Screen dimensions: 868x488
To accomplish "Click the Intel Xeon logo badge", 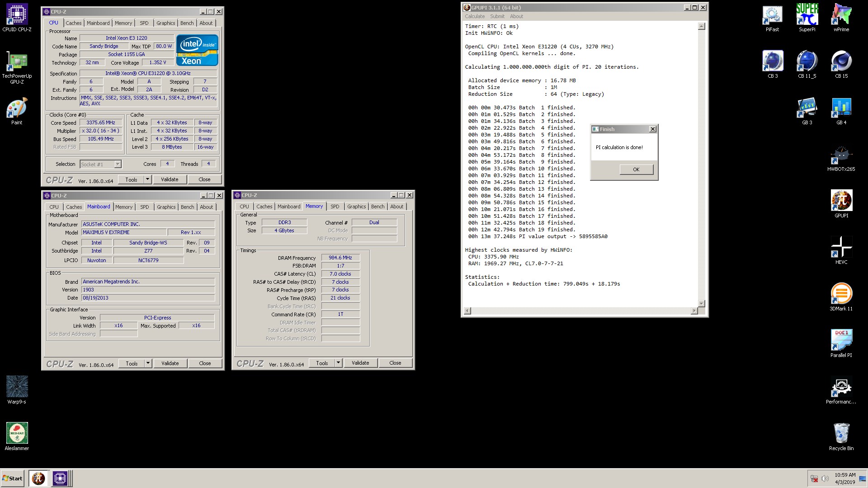I will (197, 50).
